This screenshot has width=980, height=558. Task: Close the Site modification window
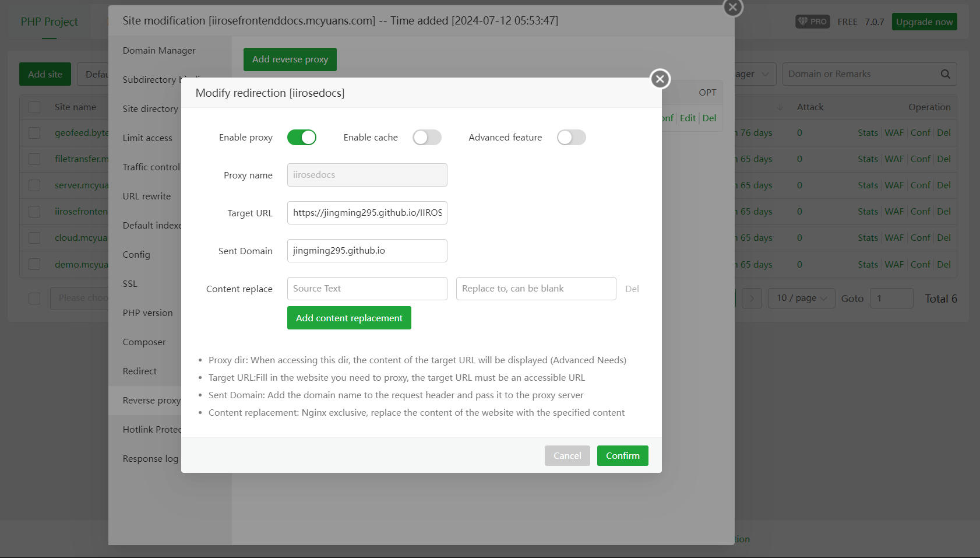[732, 7]
